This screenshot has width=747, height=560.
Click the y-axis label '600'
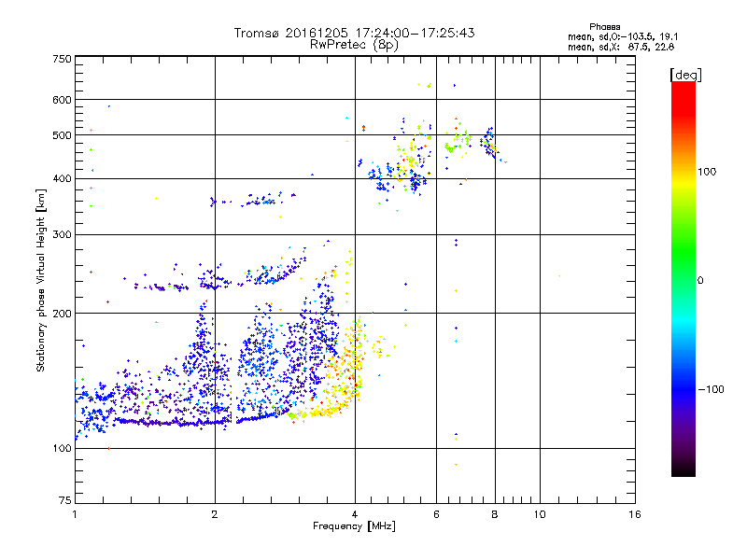pos(63,100)
